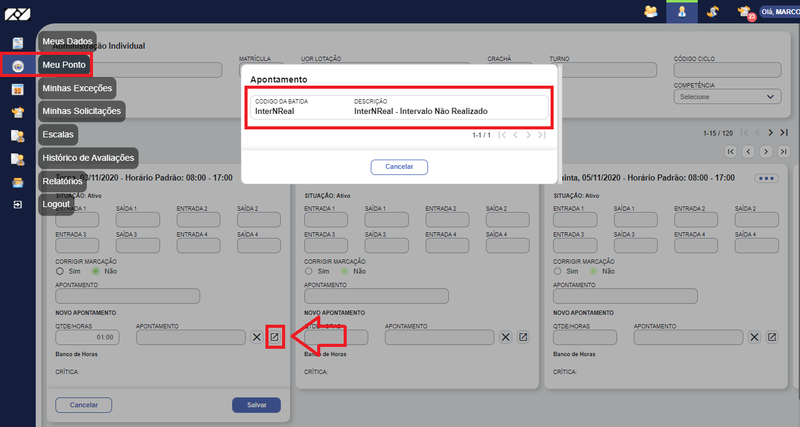The height and width of the screenshot is (427, 800).
Task: Click SAÍDA 4 field on Terça card
Action: click(259, 245)
